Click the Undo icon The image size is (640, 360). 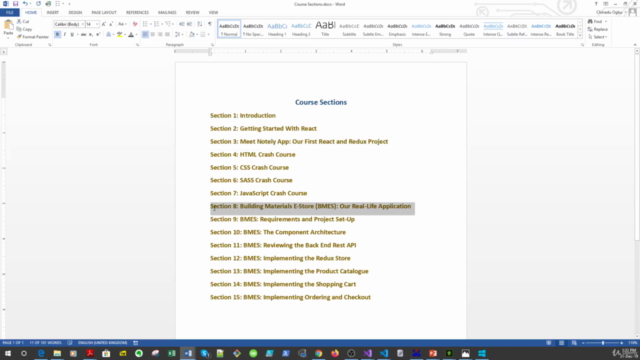(x=25, y=4)
